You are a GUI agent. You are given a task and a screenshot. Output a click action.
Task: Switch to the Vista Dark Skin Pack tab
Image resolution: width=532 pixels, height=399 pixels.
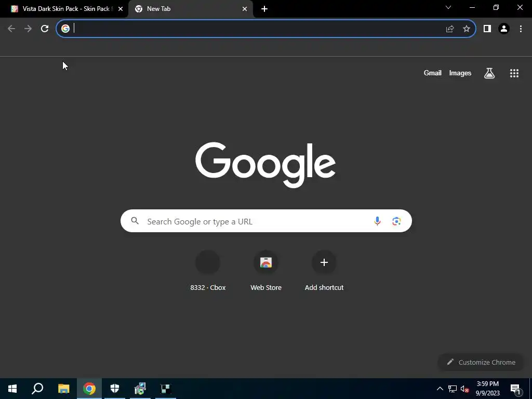pos(64,9)
